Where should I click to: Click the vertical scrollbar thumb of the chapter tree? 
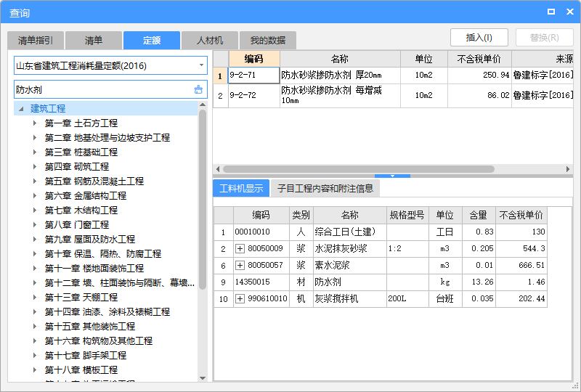pos(203,200)
